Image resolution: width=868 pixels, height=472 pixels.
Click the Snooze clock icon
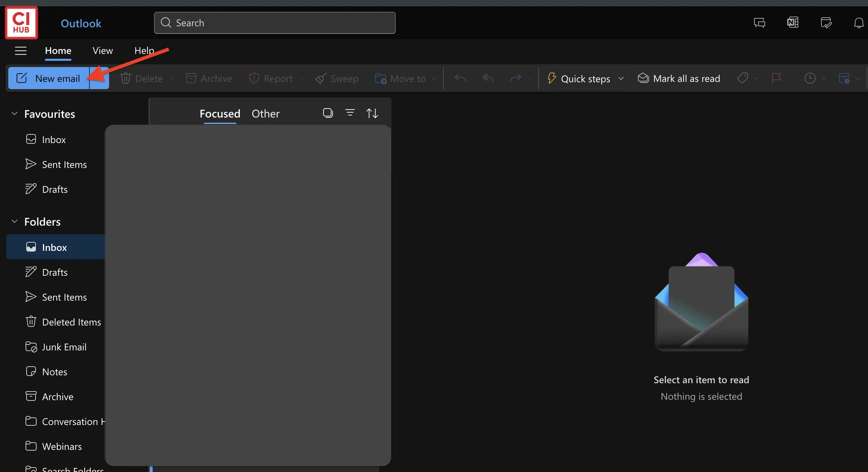810,78
